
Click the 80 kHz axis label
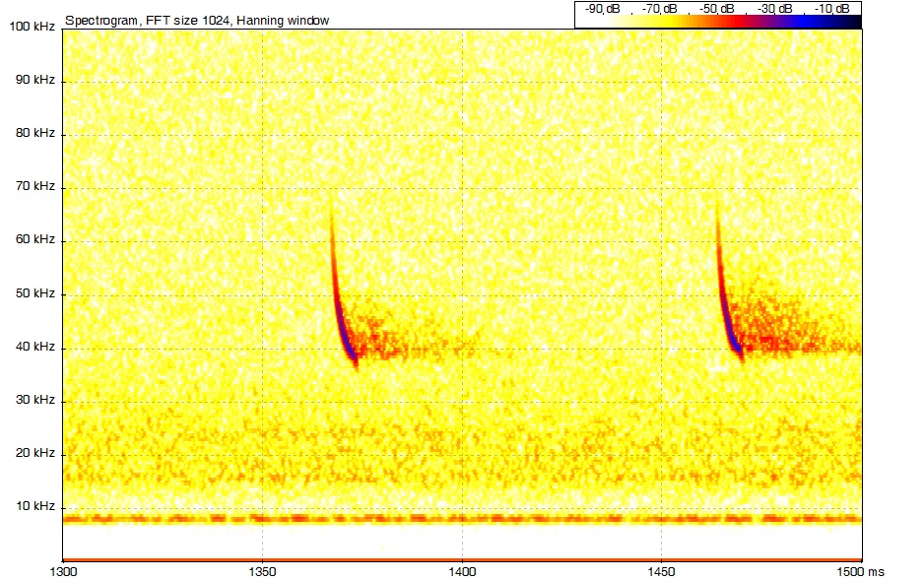[x=35, y=133]
